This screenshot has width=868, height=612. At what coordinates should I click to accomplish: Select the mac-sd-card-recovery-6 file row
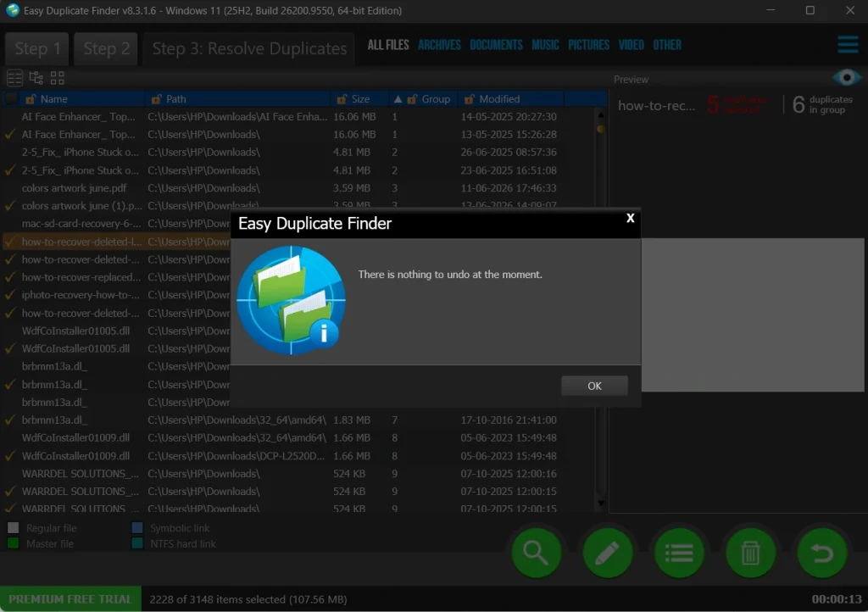[116, 224]
